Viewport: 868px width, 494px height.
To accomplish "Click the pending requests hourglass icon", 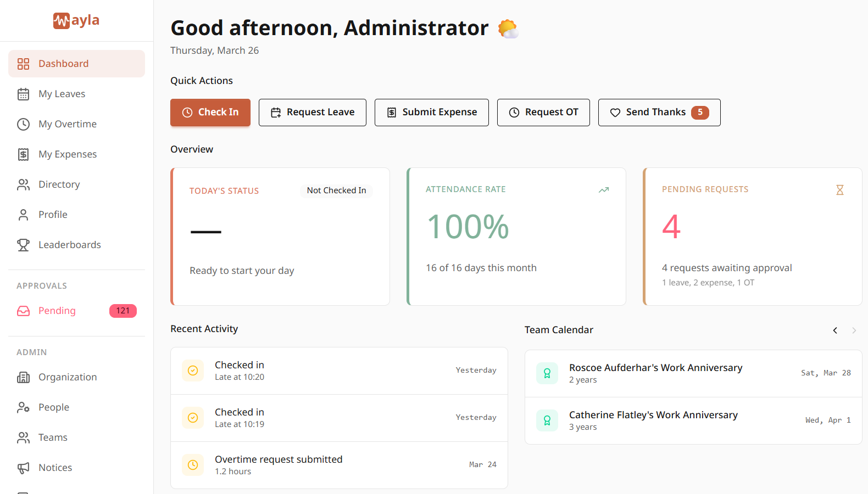I will 839,190.
